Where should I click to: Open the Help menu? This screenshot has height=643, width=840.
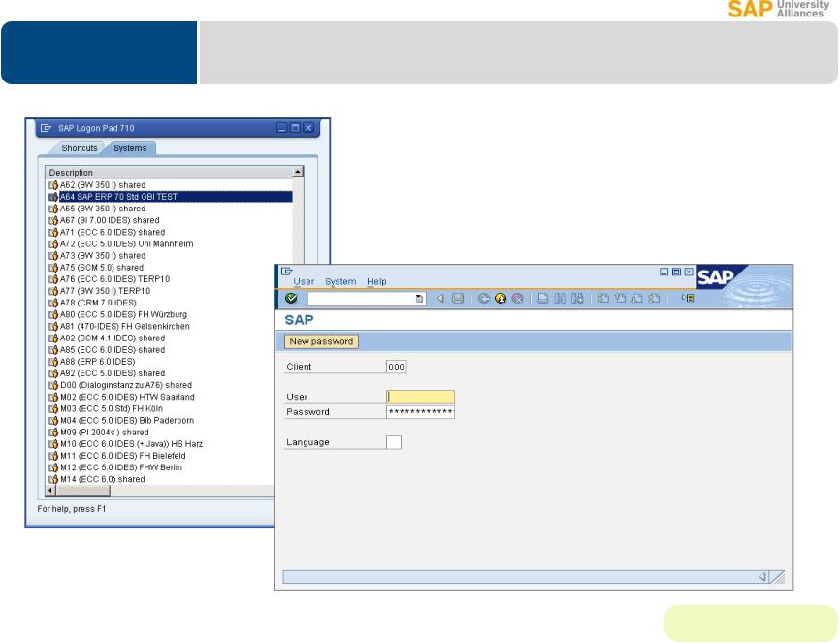coord(376,281)
